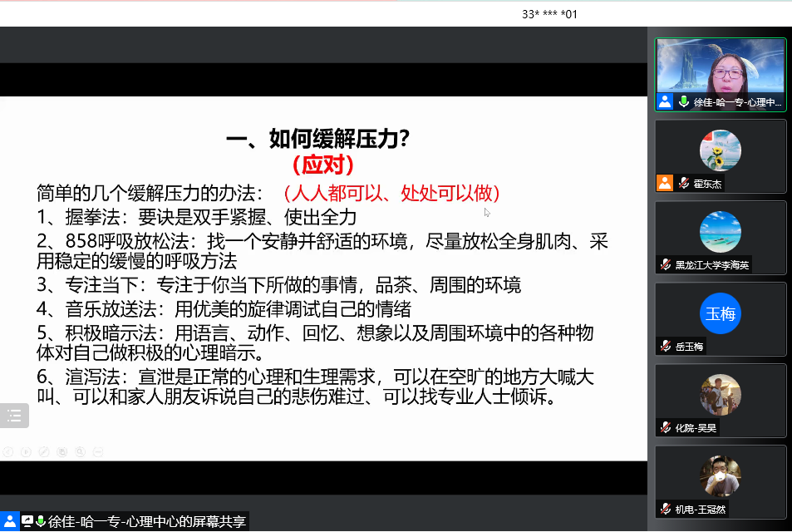Click green microphone icon in sharing bar
The height and width of the screenshot is (532, 792).
click(x=41, y=521)
